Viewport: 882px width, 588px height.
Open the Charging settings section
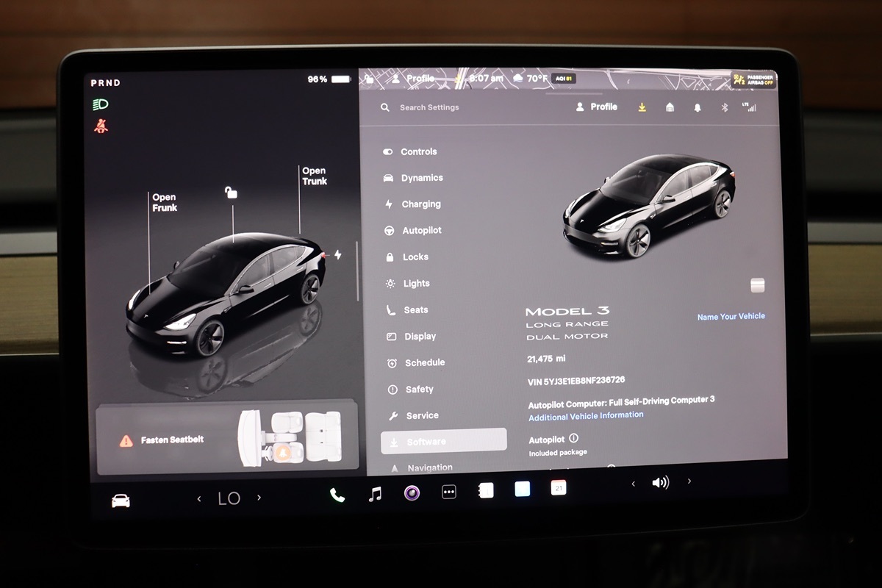tap(420, 204)
